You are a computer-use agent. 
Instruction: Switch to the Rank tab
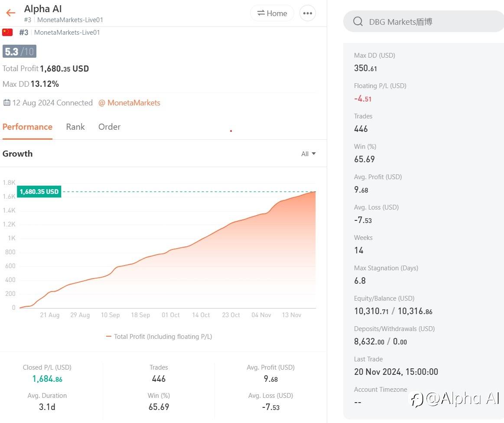[75, 127]
